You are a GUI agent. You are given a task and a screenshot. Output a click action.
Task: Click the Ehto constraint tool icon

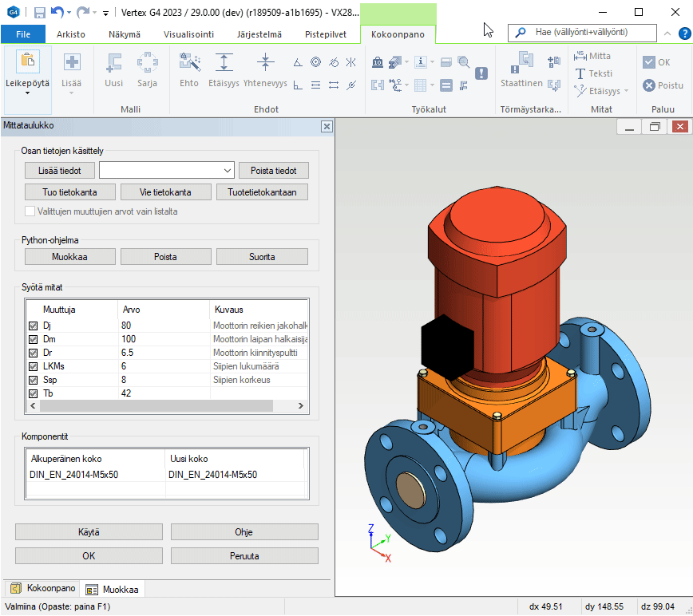189,63
